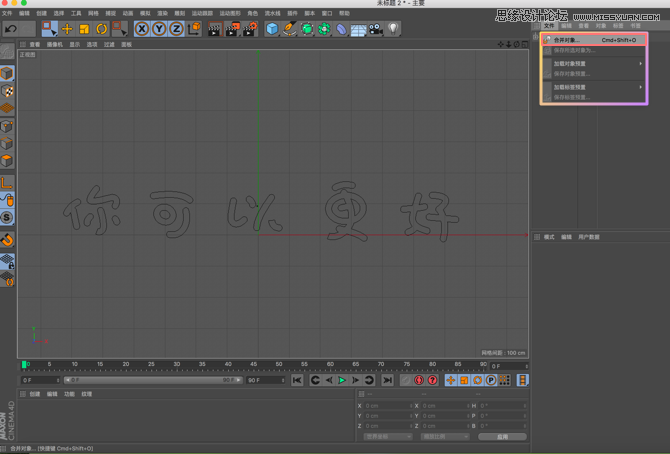Open the viewport 显示 menu

pyautogui.click(x=75, y=44)
